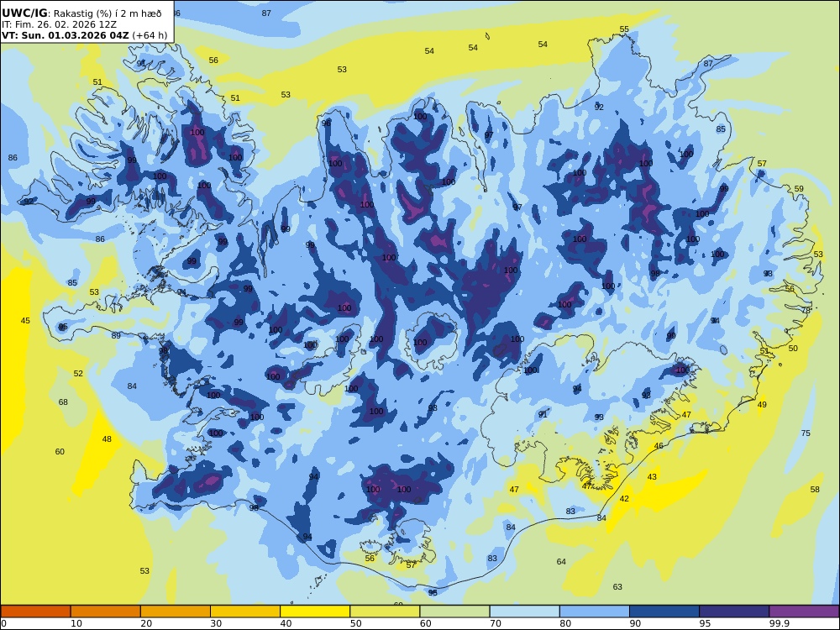This screenshot has height=630, width=840.
Task: Click the 10–20 orange legend swatch
Action: click(106, 612)
